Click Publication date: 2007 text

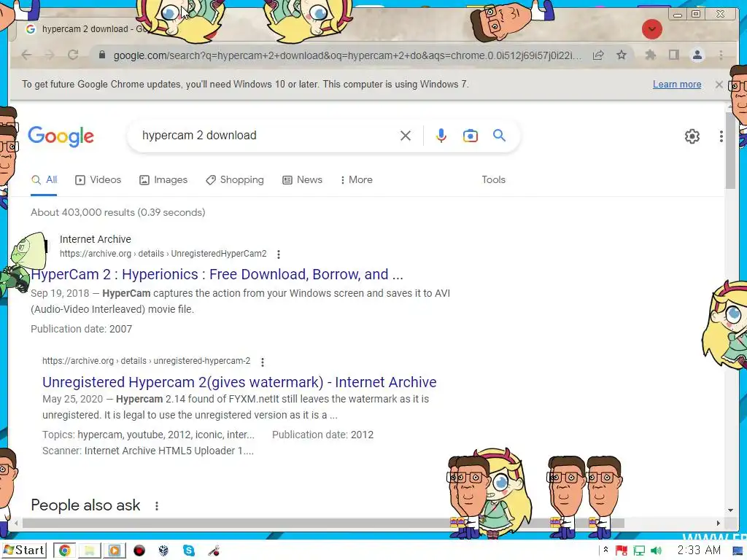(x=82, y=329)
